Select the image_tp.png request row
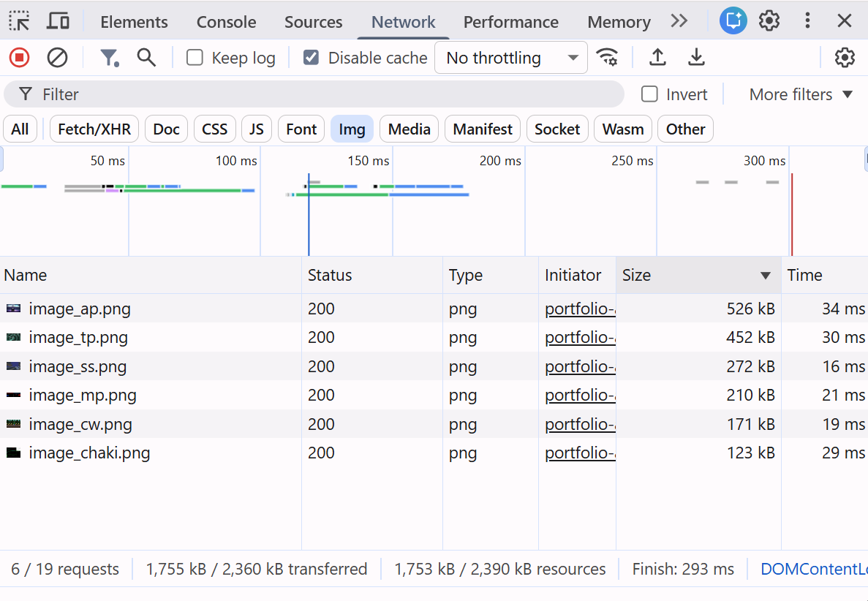868x601 pixels. (434, 337)
